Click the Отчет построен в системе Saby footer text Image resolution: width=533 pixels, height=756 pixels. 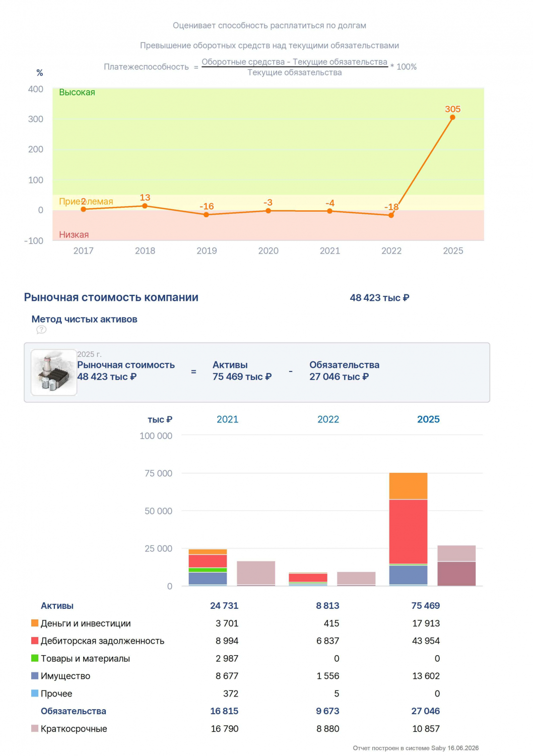tap(416, 748)
